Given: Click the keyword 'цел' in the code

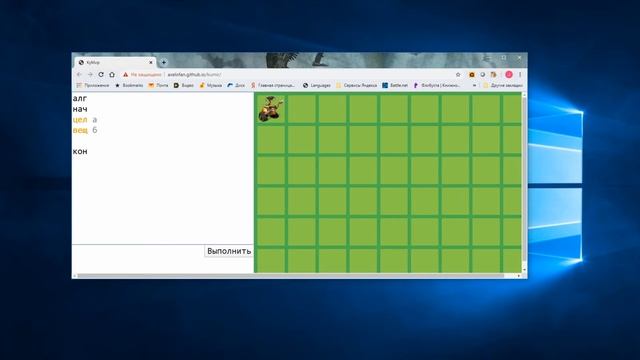Looking at the screenshot, I should [80, 120].
